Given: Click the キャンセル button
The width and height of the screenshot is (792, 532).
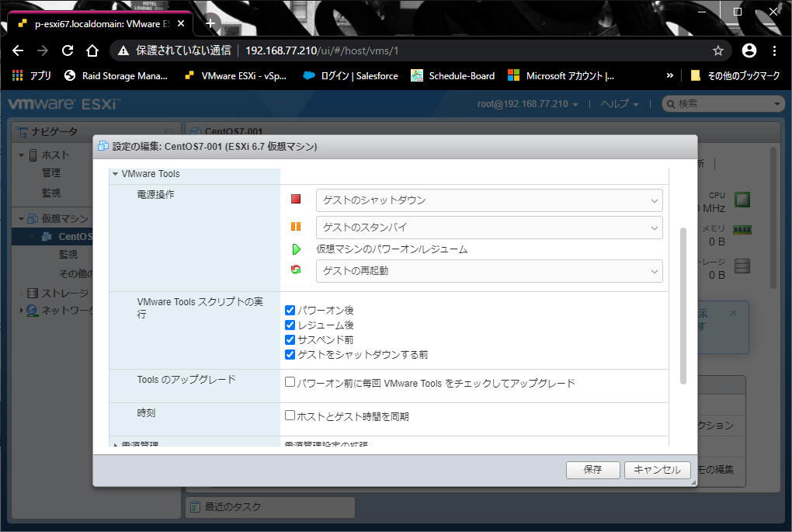Looking at the screenshot, I should pyautogui.click(x=657, y=470).
